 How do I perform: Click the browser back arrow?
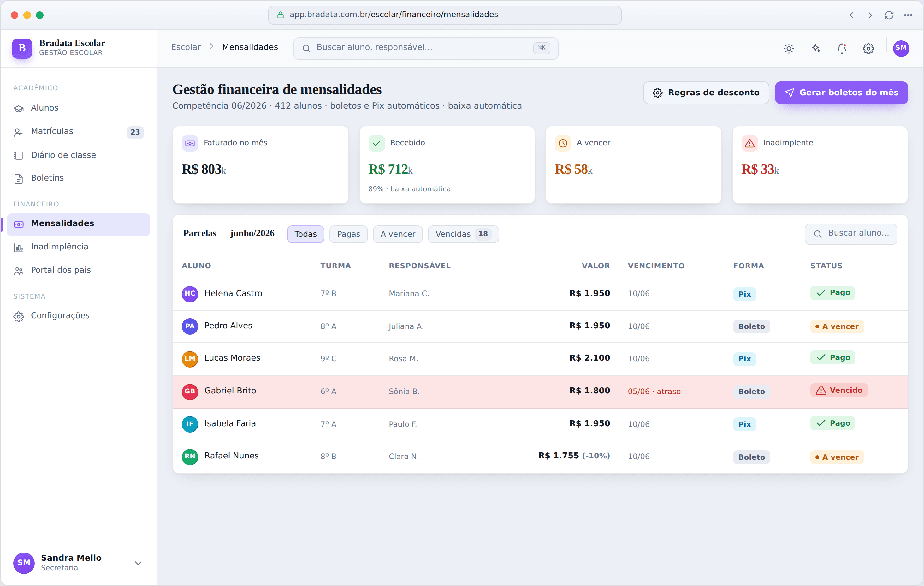(x=851, y=15)
